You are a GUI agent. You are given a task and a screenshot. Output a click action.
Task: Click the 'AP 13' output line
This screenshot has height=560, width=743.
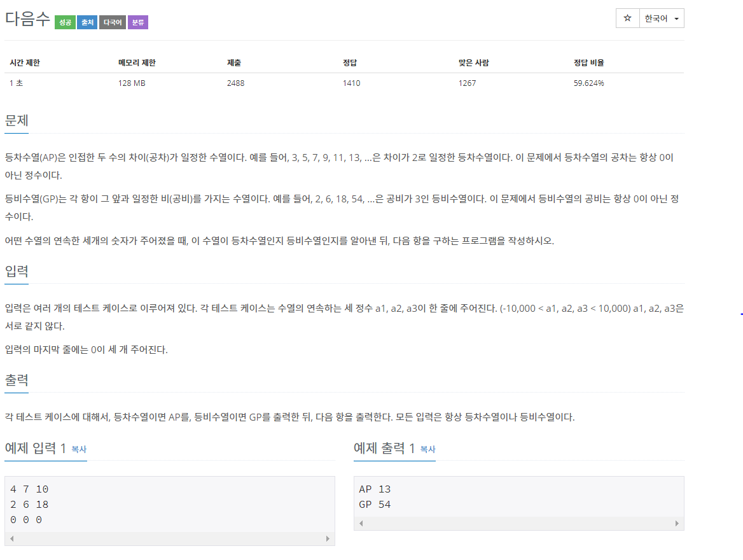click(x=375, y=489)
